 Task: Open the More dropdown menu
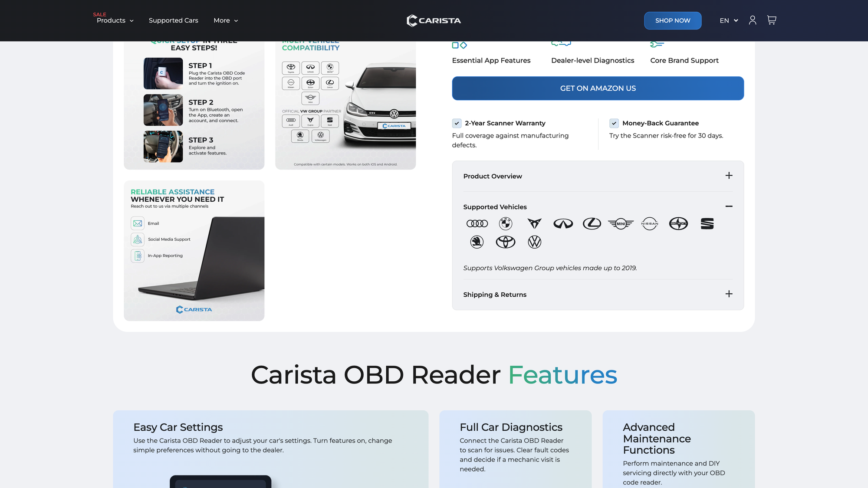pos(226,20)
